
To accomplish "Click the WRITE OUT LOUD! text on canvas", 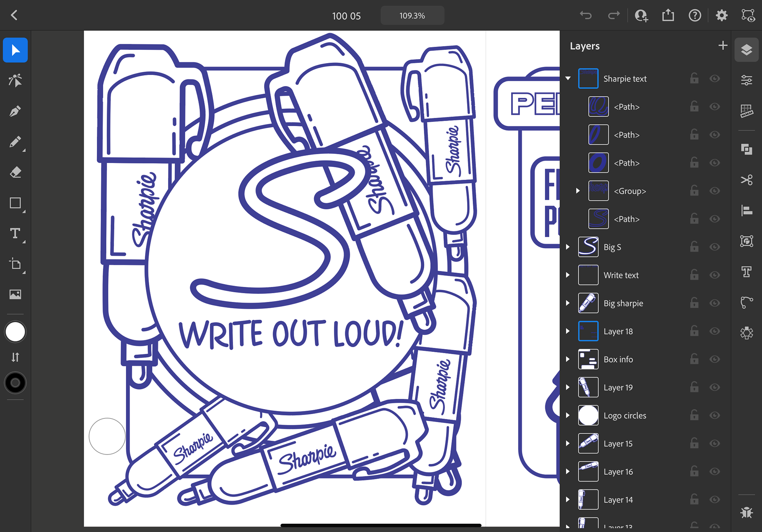I will (291, 334).
